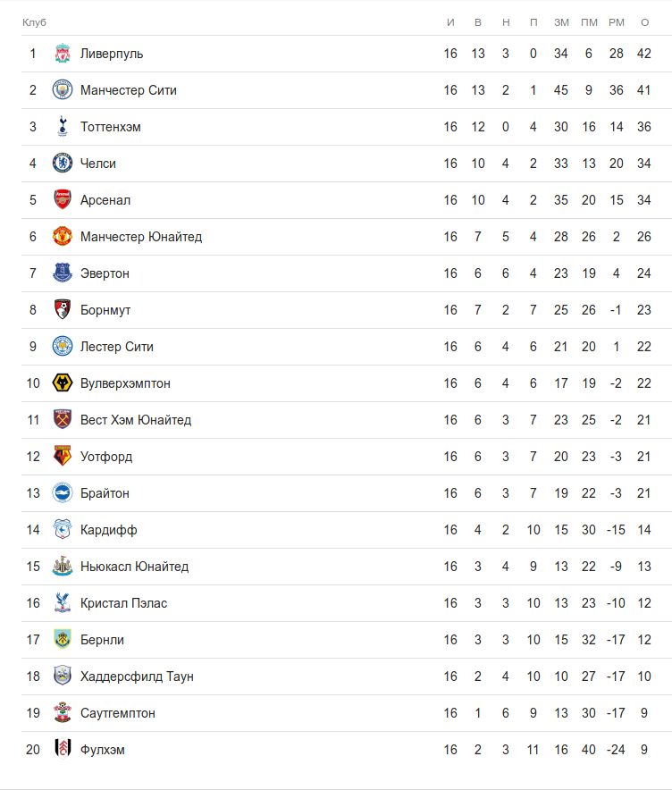
Task: Click the Tottenham crest icon
Action: 62,127
